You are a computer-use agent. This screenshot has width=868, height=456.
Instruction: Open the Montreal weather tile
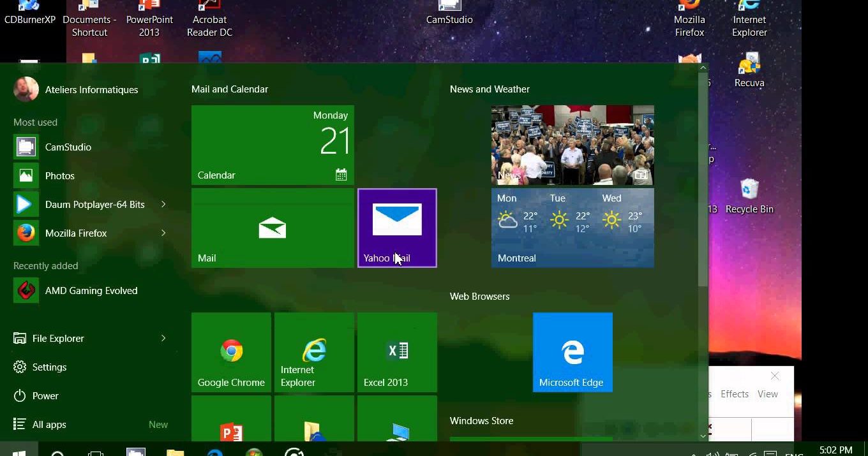(x=572, y=228)
